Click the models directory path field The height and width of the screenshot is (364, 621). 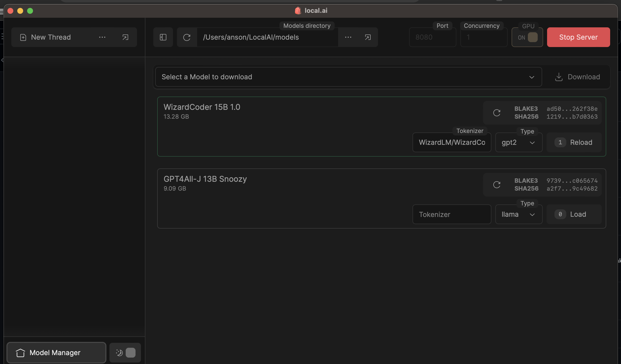[267, 37]
